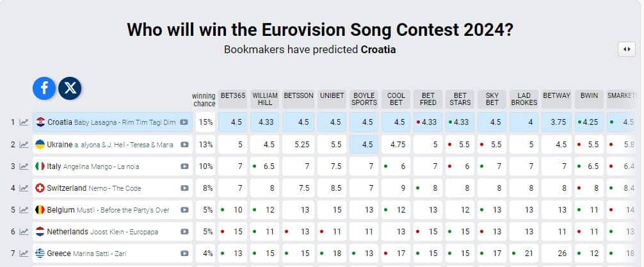Share odds on Facebook icon
The image size is (644, 267).
(x=44, y=88)
